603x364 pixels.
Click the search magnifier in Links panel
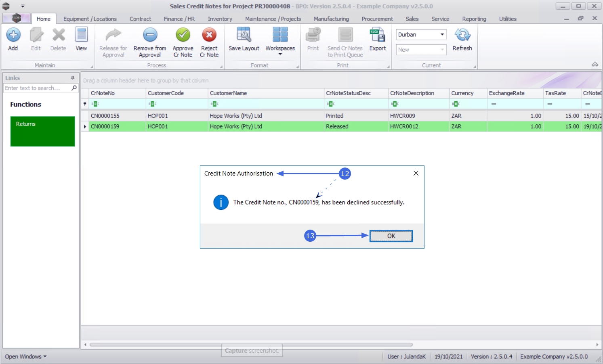pos(74,88)
